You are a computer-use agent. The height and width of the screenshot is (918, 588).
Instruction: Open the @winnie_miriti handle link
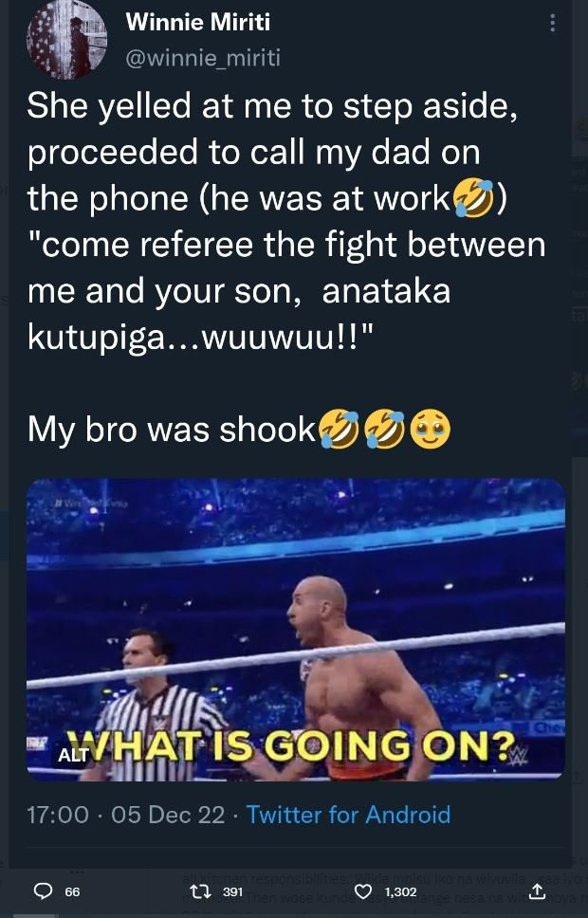pos(203,58)
